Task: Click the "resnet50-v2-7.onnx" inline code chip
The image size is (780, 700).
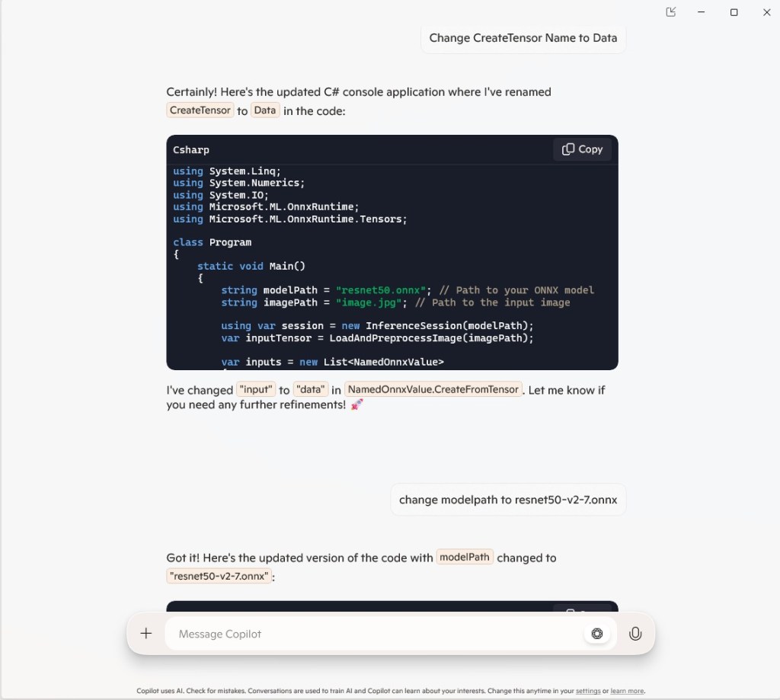Action: coord(219,576)
